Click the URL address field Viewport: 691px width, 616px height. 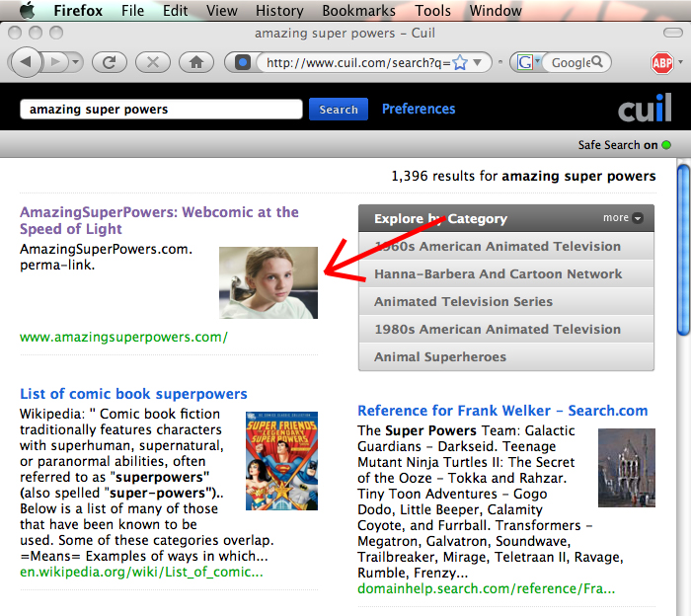(x=357, y=62)
